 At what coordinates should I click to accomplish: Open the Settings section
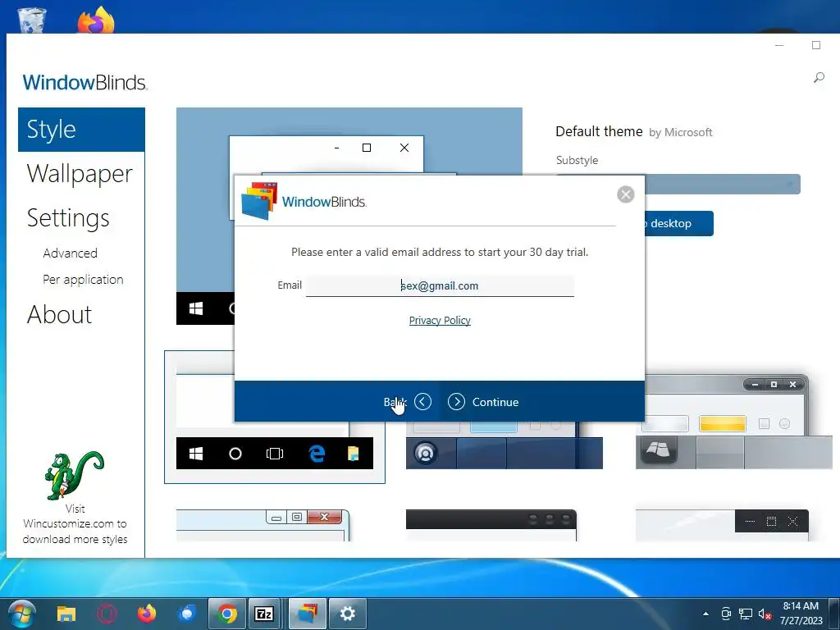[68, 218]
